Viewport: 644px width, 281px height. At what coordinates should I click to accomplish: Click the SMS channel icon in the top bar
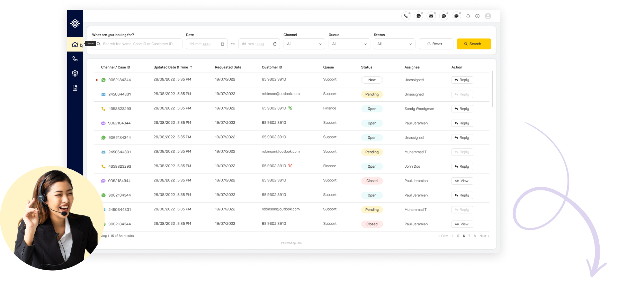point(444,16)
